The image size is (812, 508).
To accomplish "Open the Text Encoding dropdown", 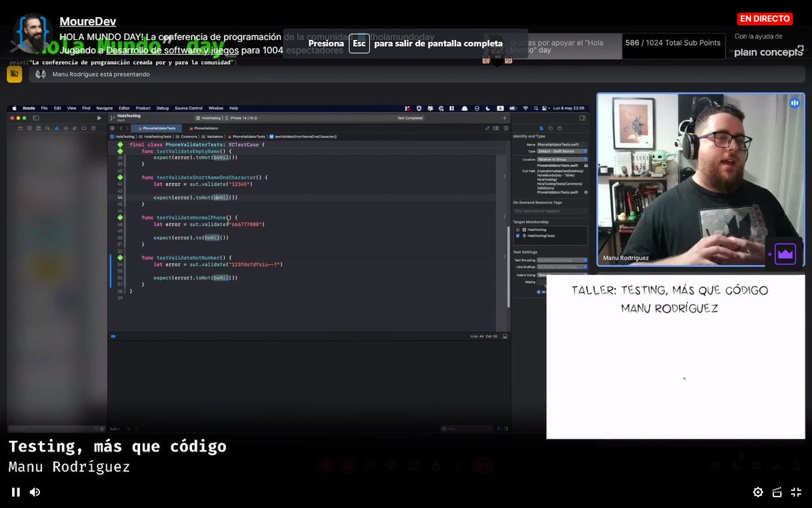I will (562, 260).
